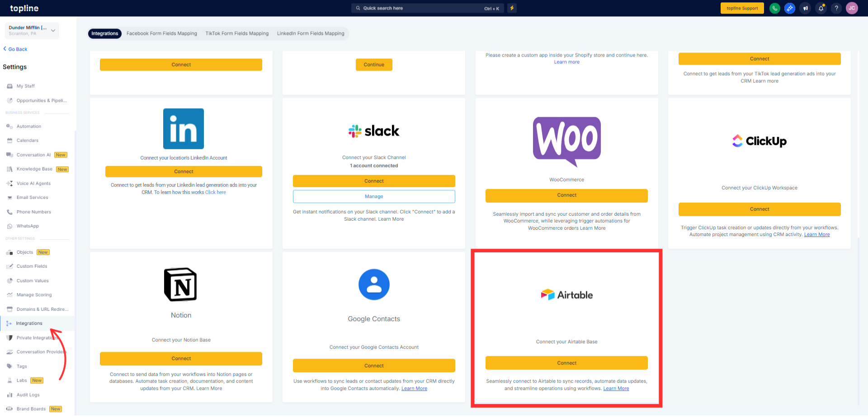Click the Labs flask icon
This screenshot has height=417, width=868.
tap(9, 380)
